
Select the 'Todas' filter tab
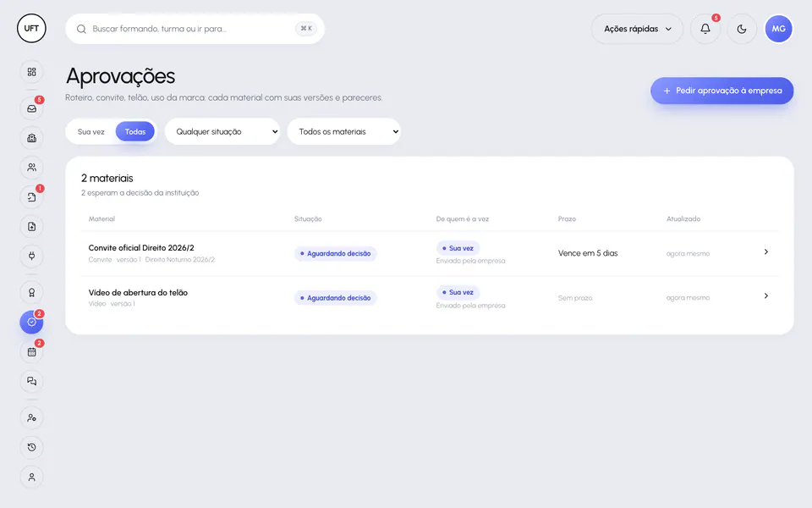coord(135,132)
